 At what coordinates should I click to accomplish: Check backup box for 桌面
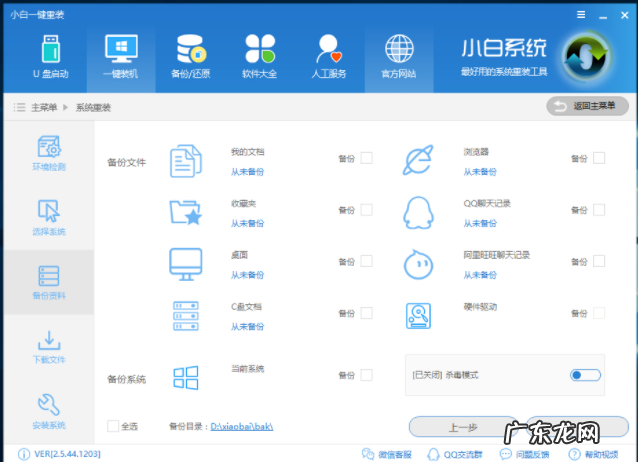367,261
